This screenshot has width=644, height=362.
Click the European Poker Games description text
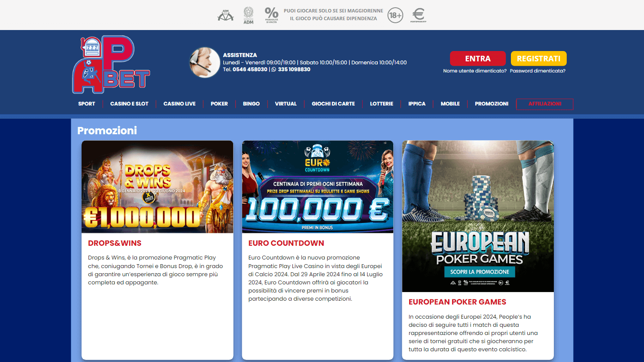pyautogui.click(x=473, y=333)
